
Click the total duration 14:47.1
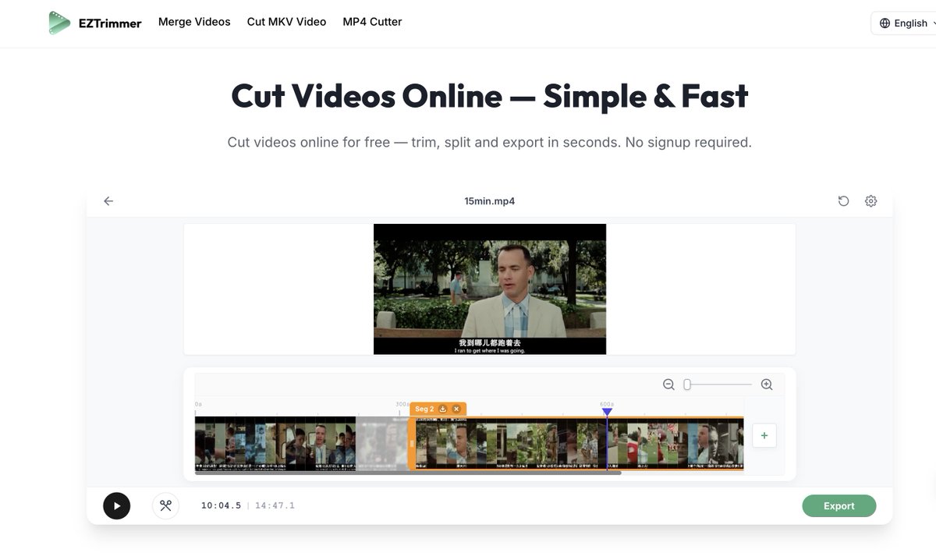pyautogui.click(x=275, y=505)
